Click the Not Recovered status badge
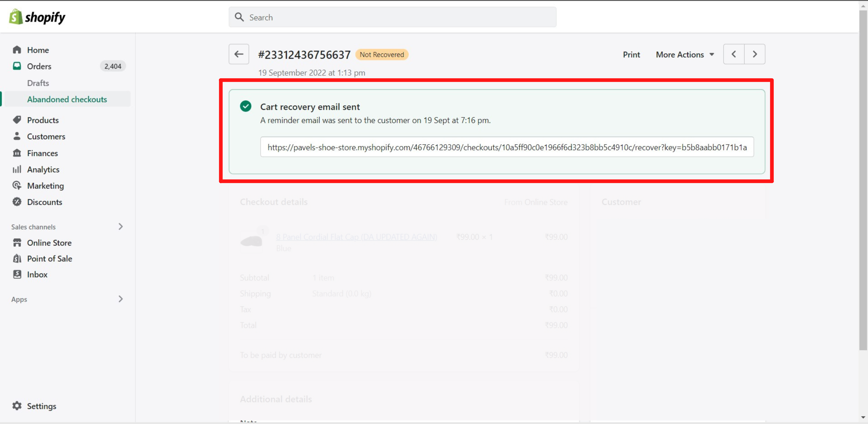 (381, 55)
